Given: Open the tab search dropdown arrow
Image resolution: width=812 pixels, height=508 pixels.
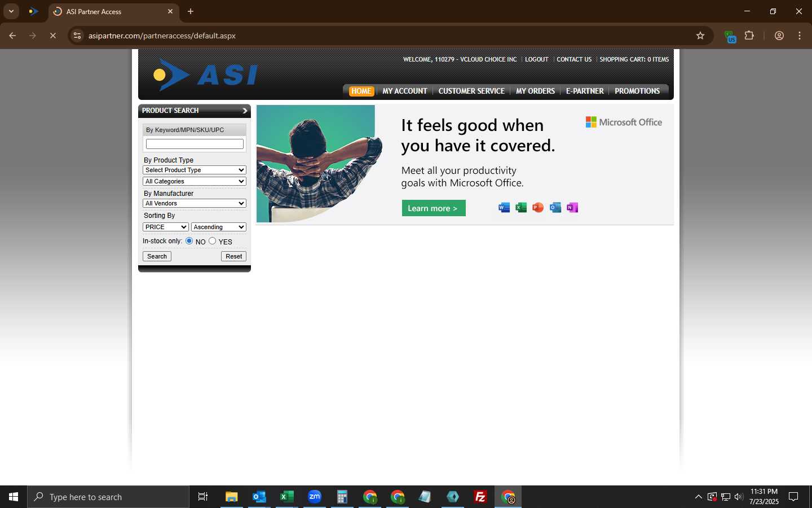Looking at the screenshot, I should coord(11,11).
